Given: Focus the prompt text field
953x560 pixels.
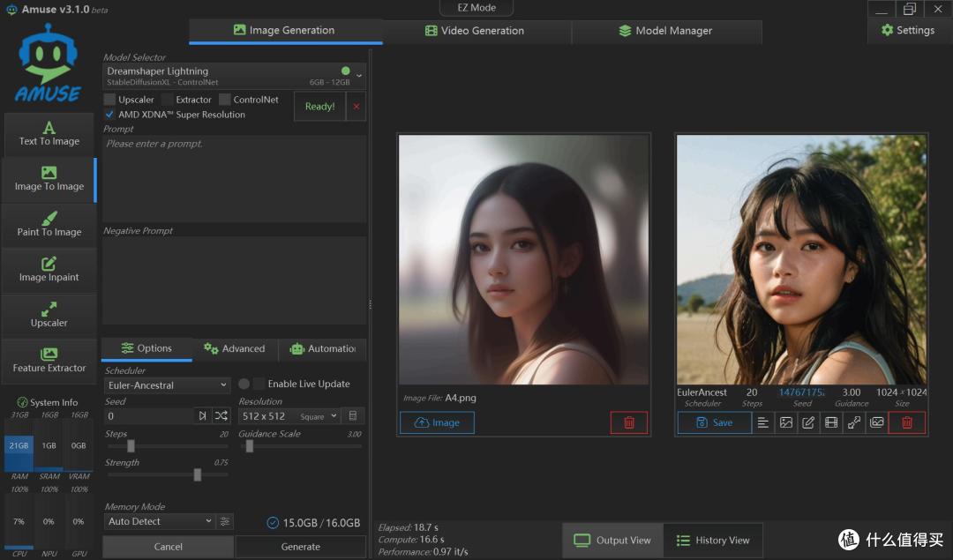Looking at the screenshot, I should coord(235,179).
